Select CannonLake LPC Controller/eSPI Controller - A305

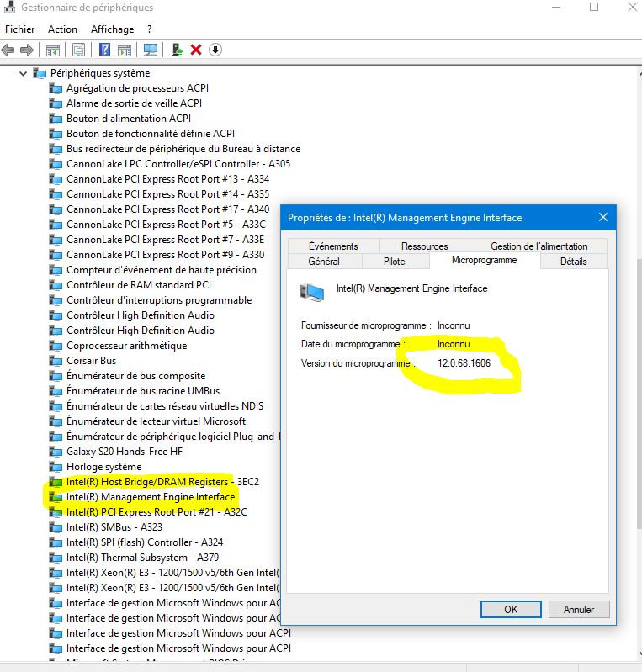(178, 164)
